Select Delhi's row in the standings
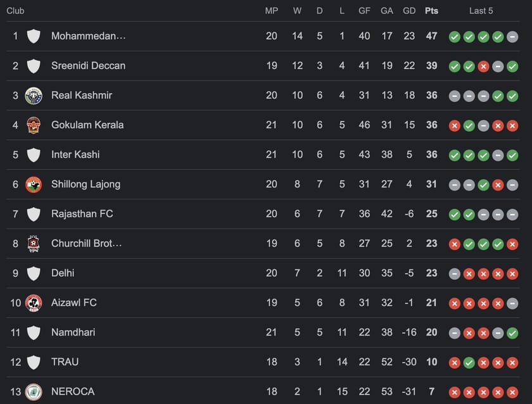The height and width of the screenshot is (404, 532). 63,273
